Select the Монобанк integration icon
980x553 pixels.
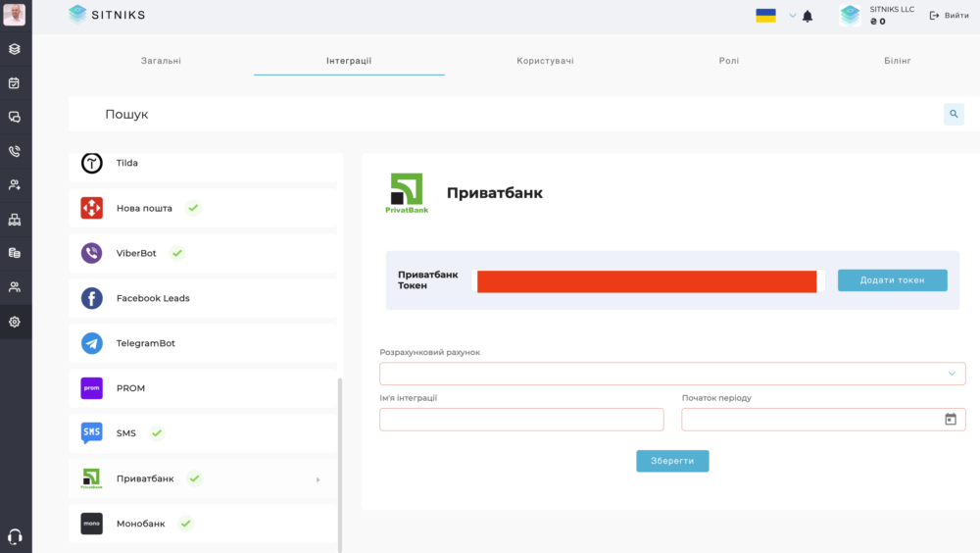point(92,523)
